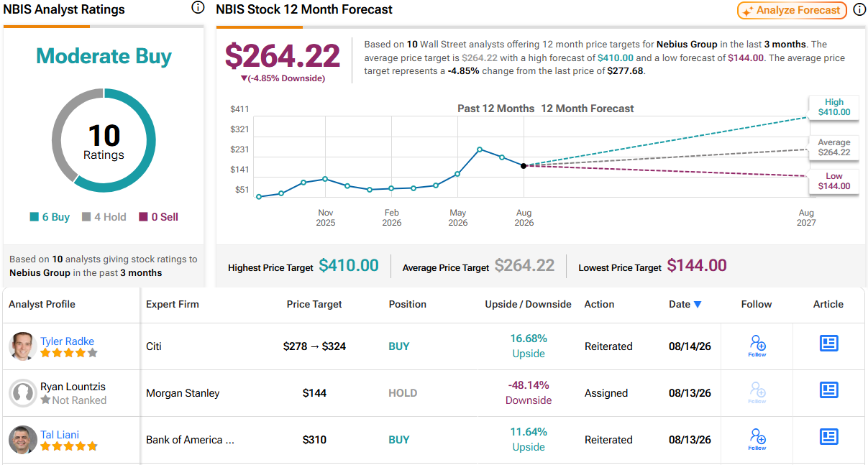Click Bank of America firm name
Screen dimensions: 868x465
coord(190,440)
